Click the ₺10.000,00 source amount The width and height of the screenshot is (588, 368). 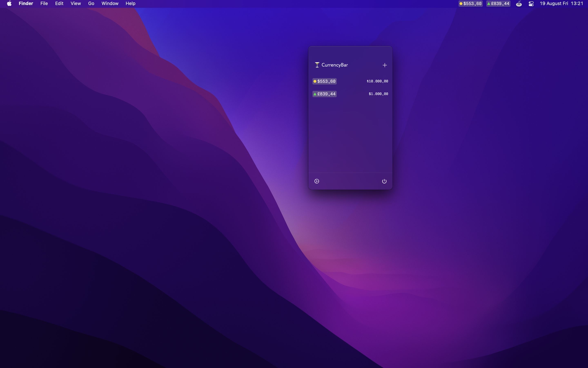pyautogui.click(x=377, y=81)
